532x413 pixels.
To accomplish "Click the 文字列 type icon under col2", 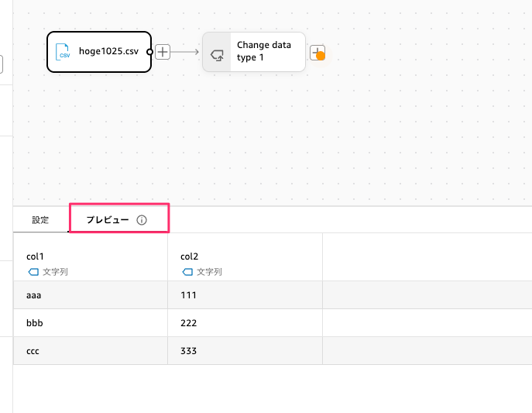I will pos(187,272).
